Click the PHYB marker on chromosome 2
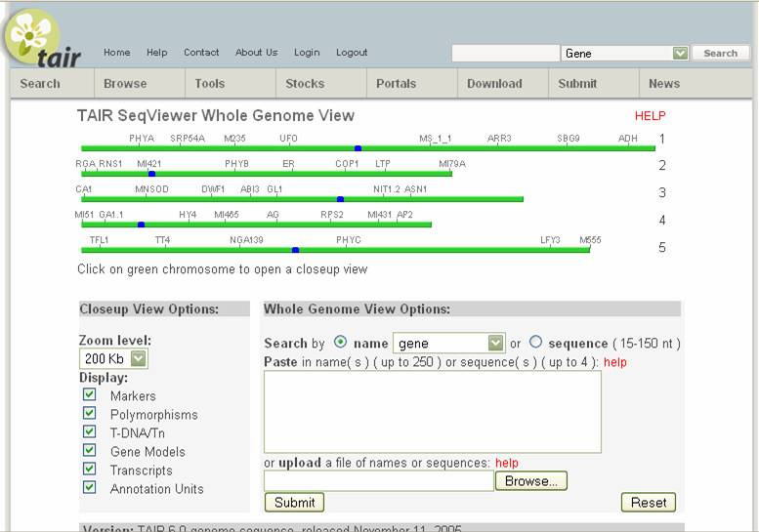Viewport: 759px width, 532px height. 236,164
